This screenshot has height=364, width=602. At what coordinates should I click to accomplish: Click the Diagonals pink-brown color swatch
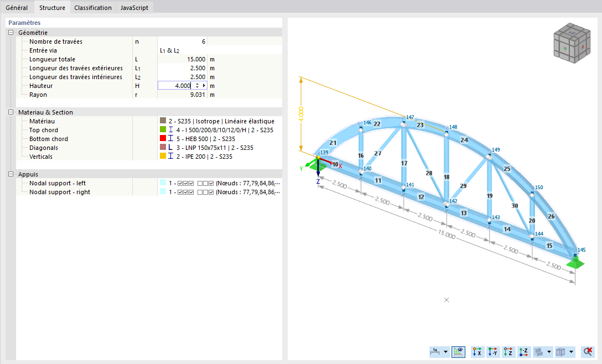pyautogui.click(x=163, y=147)
